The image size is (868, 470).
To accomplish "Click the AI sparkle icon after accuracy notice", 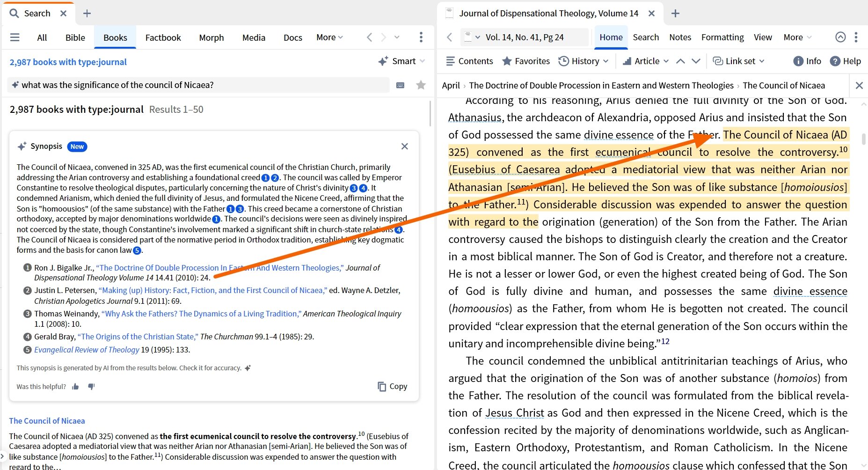I will coord(248,368).
